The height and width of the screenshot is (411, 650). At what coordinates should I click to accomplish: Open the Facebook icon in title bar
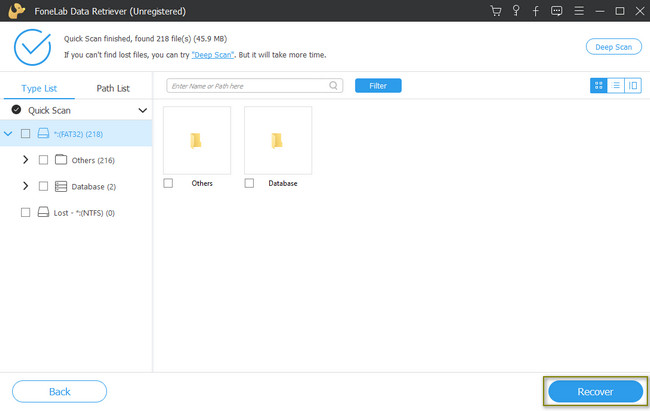536,11
